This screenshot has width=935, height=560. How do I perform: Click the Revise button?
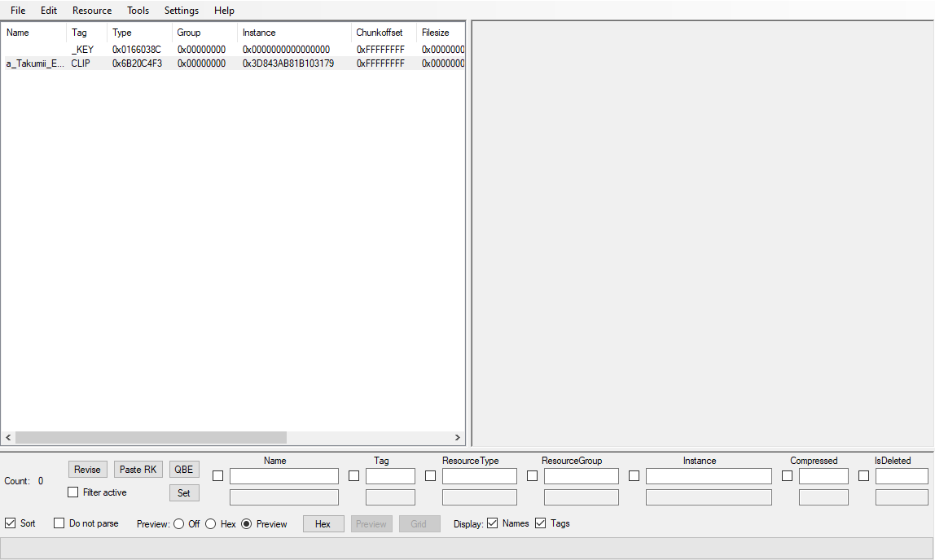coord(87,470)
